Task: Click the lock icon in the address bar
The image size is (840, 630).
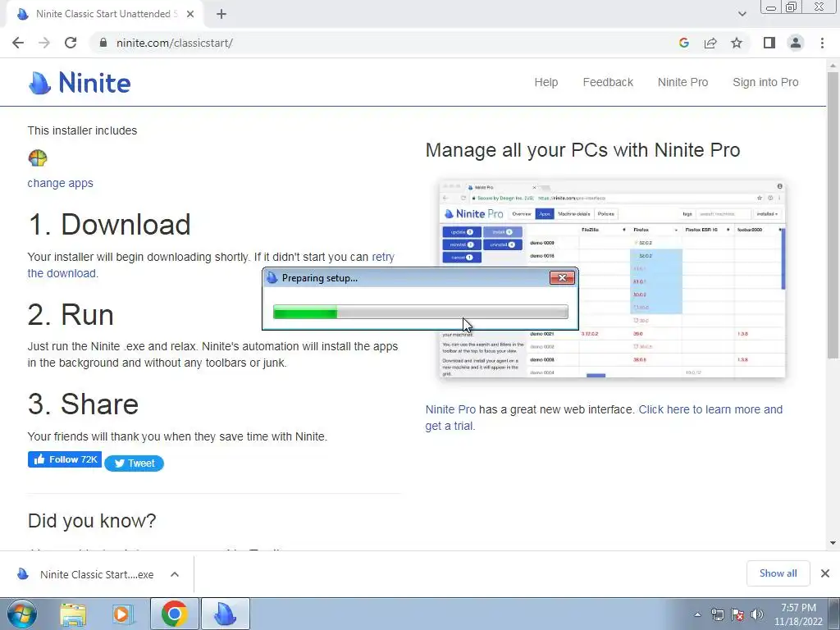Action: tap(104, 43)
